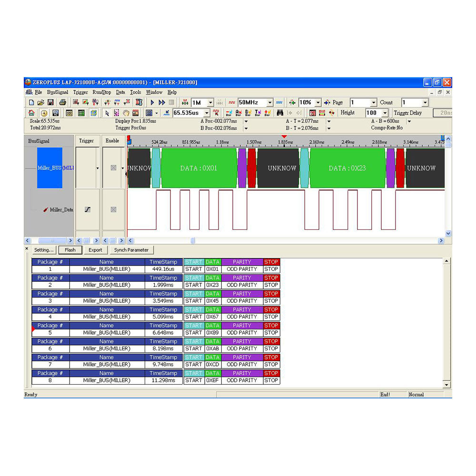Click the Stop square icon

[171, 103]
